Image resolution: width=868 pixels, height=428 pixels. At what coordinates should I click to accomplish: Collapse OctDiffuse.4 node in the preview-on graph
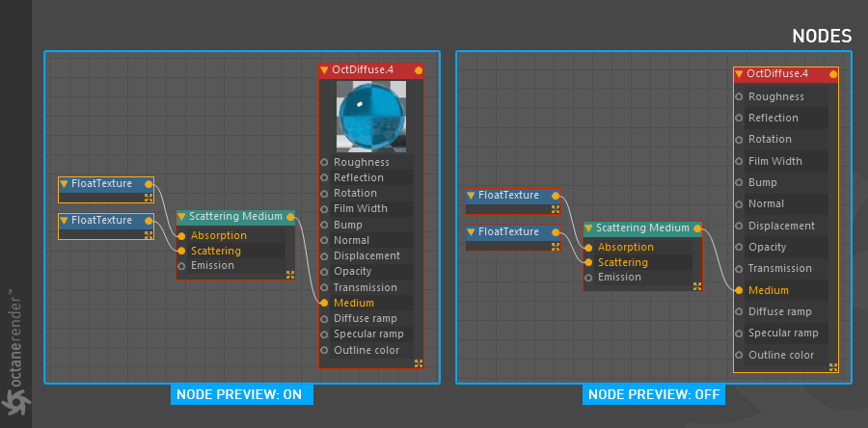324,70
